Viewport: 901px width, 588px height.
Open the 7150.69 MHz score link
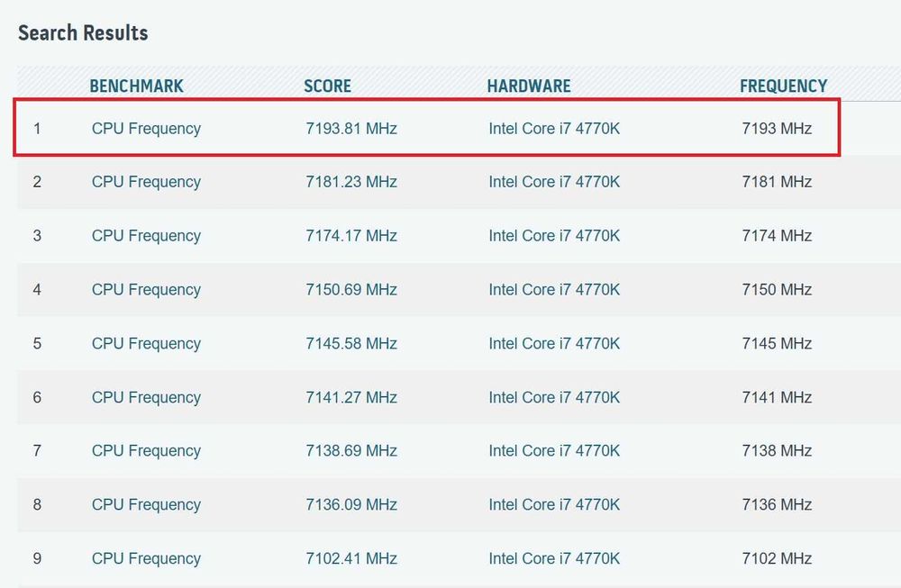pos(351,289)
